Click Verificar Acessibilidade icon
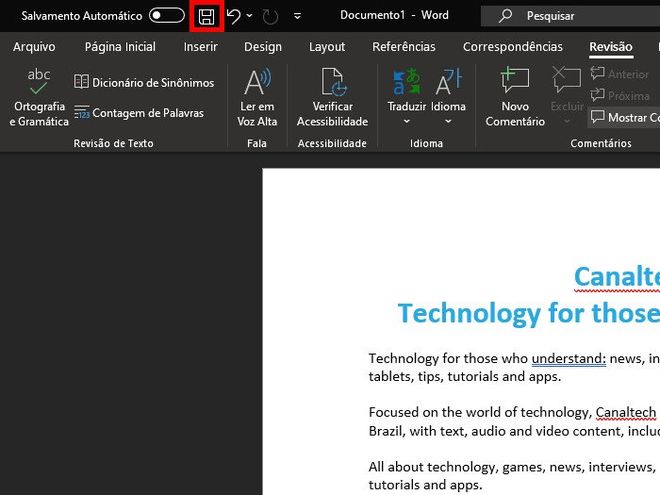Image resolution: width=660 pixels, height=495 pixels. coord(333,82)
